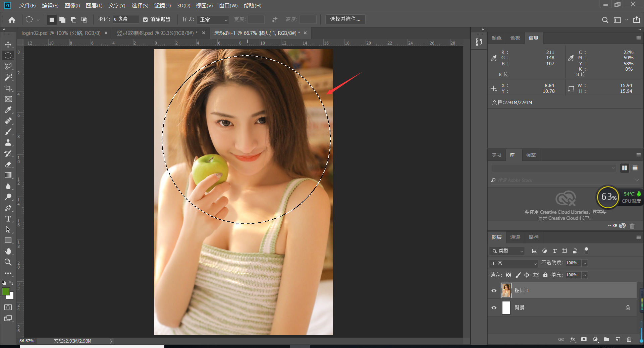Click the Home icon in options bar
Image resolution: width=644 pixels, height=348 pixels.
(12, 20)
